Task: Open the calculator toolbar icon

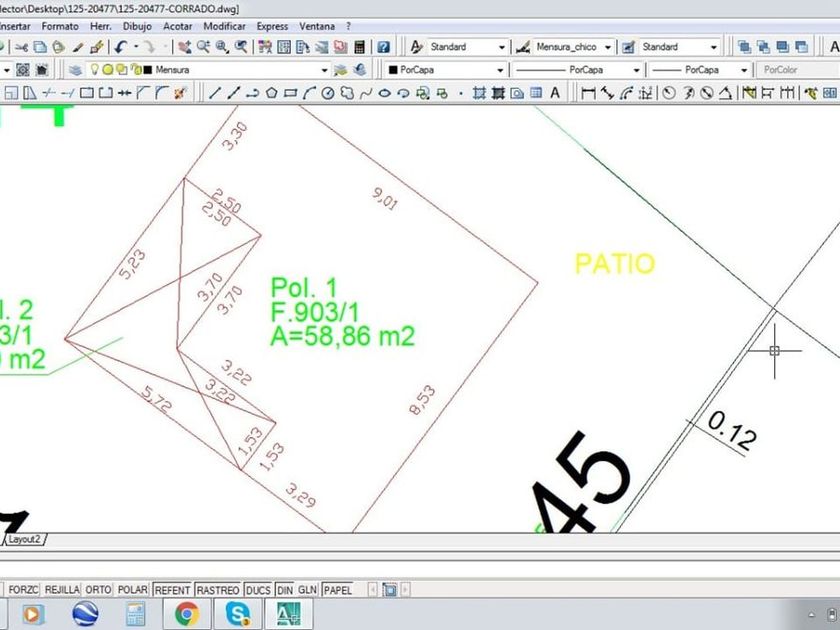Action: [x=359, y=47]
